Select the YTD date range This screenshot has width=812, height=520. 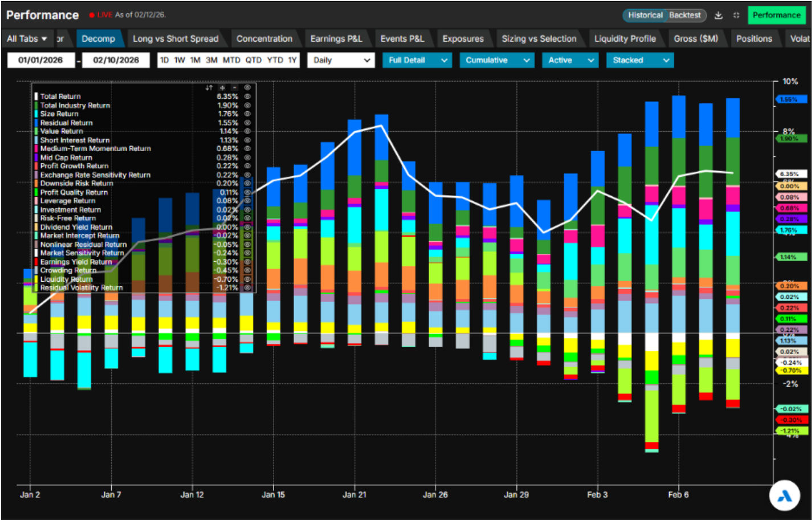tap(275, 60)
